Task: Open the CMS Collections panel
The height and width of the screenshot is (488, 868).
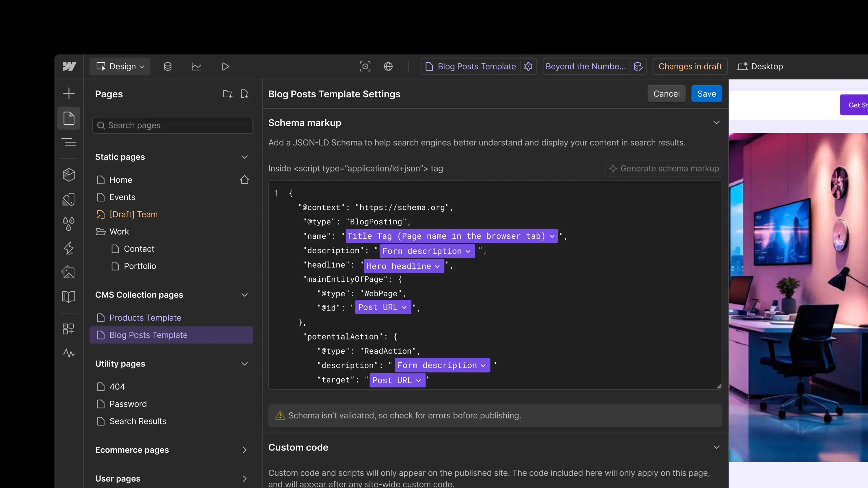Action: point(167,66)
